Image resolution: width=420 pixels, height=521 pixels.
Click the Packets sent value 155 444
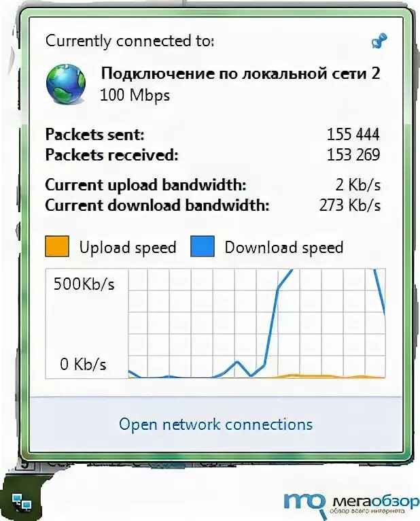click(x=353, y=135)
